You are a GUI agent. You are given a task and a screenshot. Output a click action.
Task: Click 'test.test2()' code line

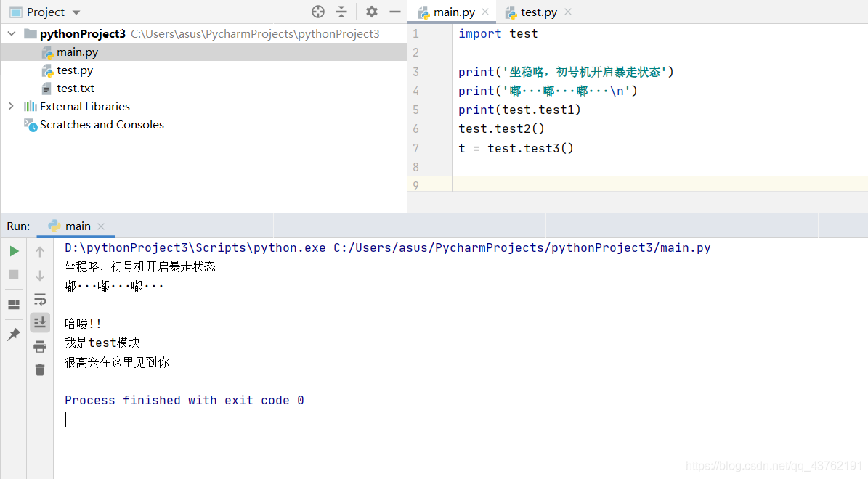click(501, 129)
